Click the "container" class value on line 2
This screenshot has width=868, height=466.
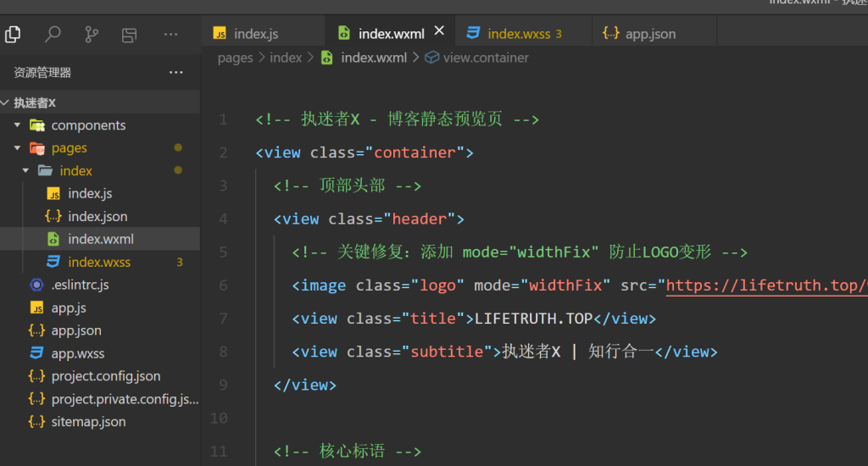(x=415, y=153)
